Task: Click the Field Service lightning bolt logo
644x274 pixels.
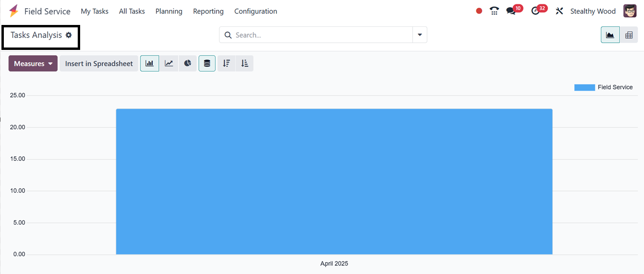Action: pyautogui.click(x=14, y=11)
